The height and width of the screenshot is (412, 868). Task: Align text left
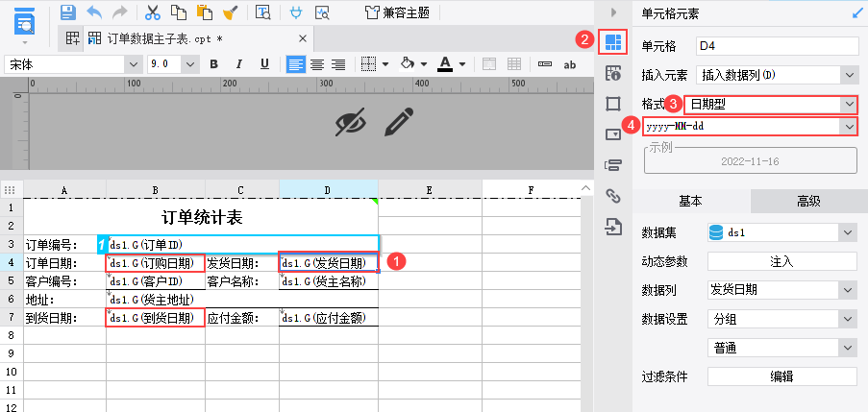pos(296,64)
